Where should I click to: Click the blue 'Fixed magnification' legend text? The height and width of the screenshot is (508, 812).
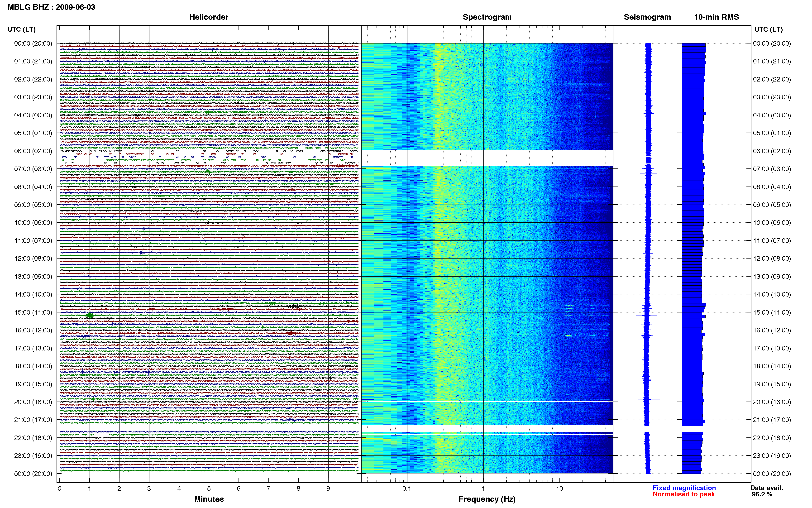(x=684, y=488)
